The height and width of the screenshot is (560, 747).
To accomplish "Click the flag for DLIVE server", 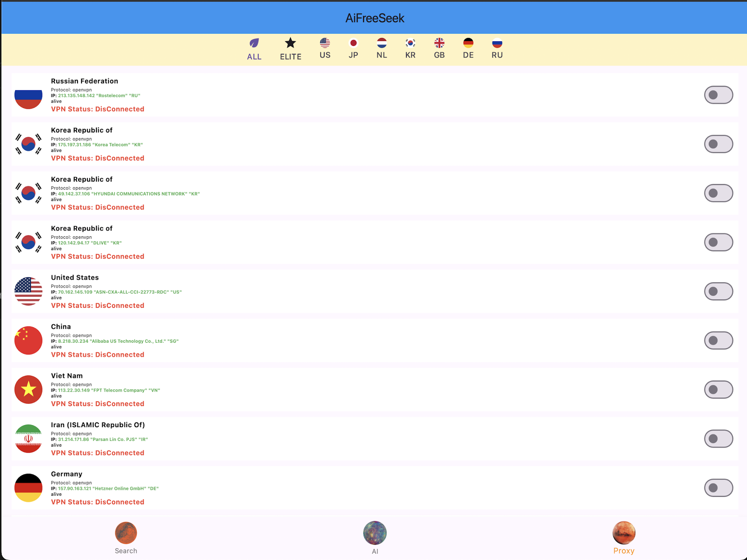I will 28,243.
